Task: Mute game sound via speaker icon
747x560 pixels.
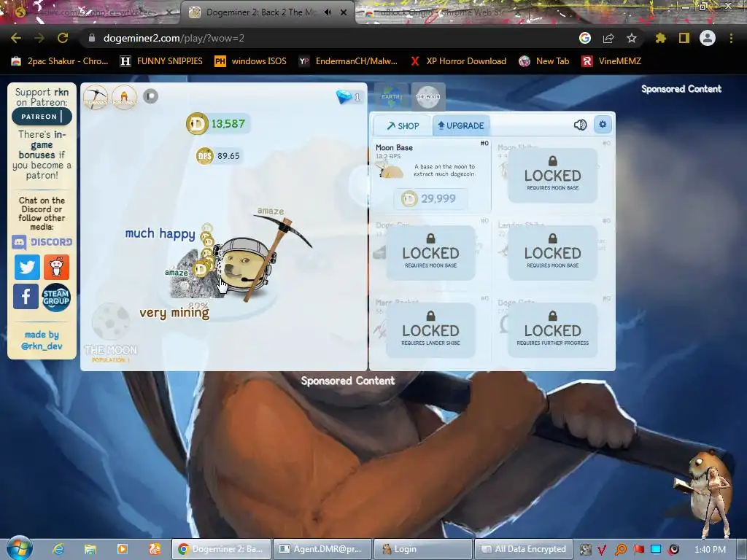Action: pyautogui.click(x=580, y=125)
